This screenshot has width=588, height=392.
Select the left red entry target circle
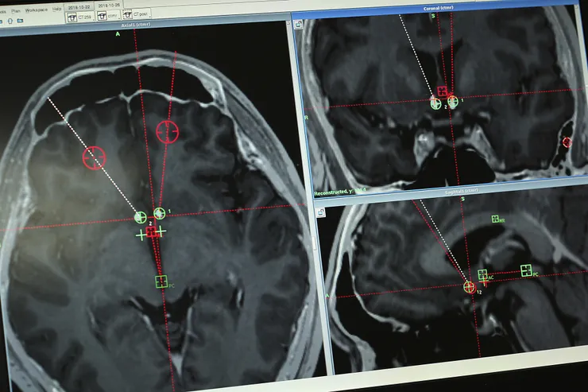click(x=94, y=158)
